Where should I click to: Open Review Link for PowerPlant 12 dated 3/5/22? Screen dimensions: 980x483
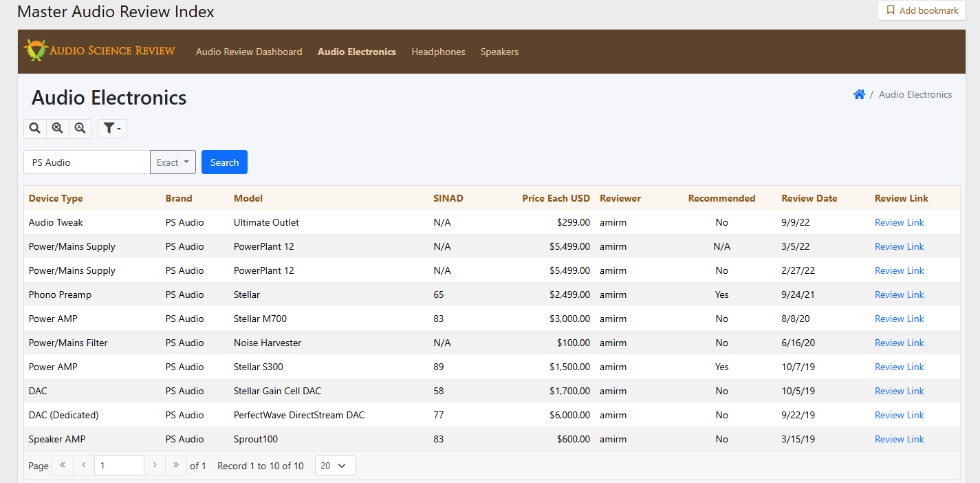click(899, 246)
